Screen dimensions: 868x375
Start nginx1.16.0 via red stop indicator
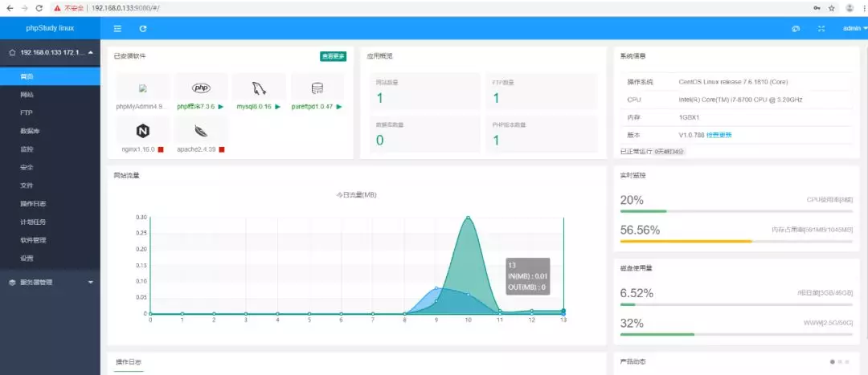[161, 149]
